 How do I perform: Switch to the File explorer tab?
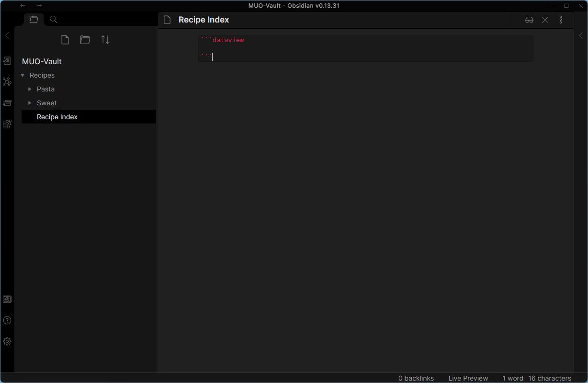click(34, 20)
